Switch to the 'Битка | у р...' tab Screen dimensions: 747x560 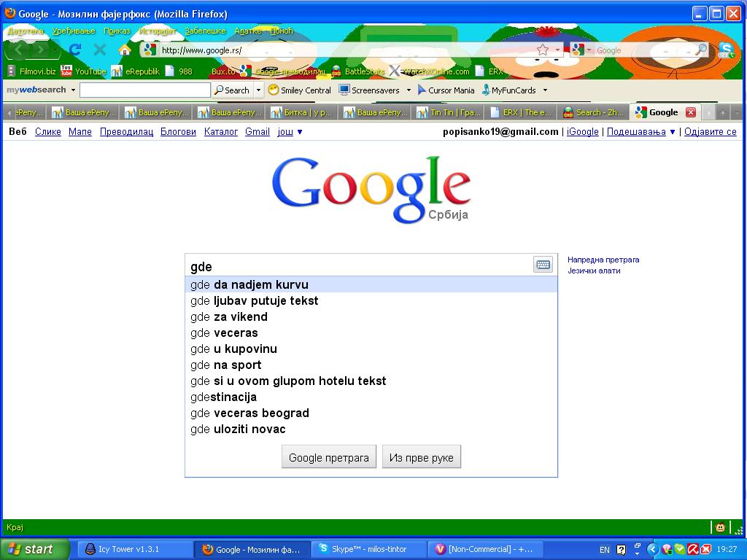click(x=301, y=112)
